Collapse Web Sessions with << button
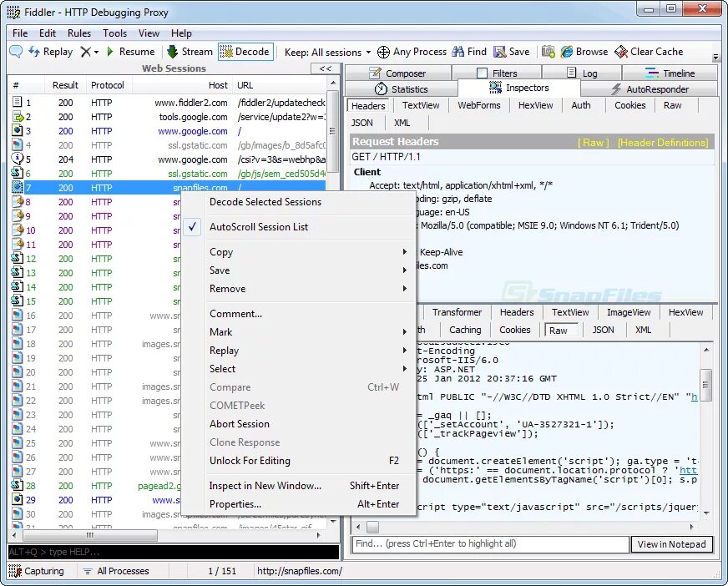728x586 pixels. click(x=325, y=68)
